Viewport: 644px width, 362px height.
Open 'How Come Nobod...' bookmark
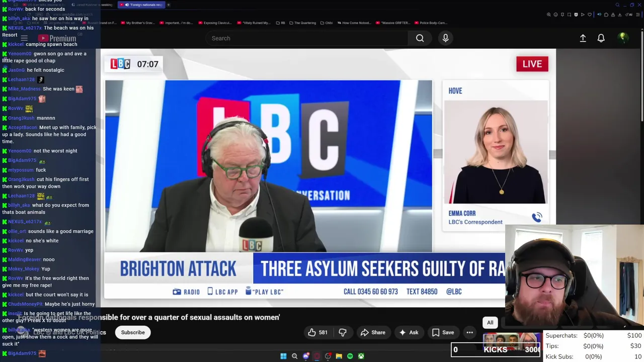pyautogui.click(x=354, y=23)
